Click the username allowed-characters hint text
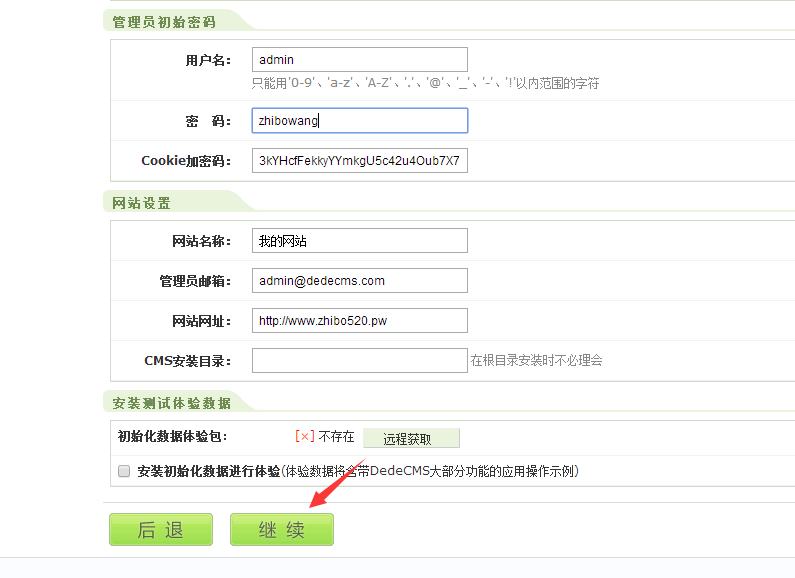795x578 pixels. 425,84
